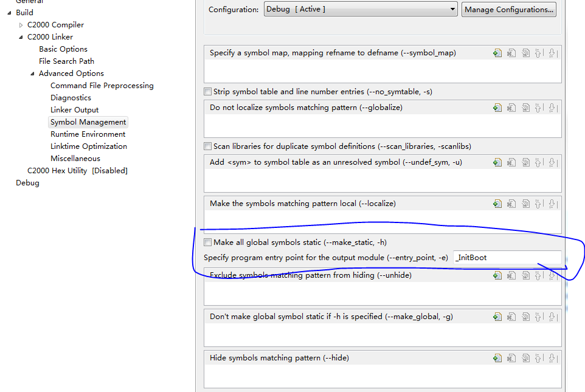
Task: Add a pattern to the --hide list
Action: (497, 358)
